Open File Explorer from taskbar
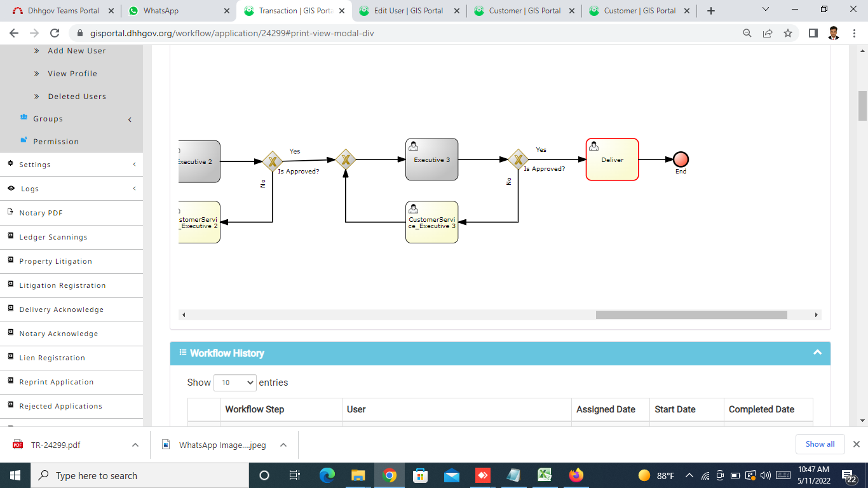Image resolution: width=868 pixels, height=488 pixels. [x=358, y=475]
